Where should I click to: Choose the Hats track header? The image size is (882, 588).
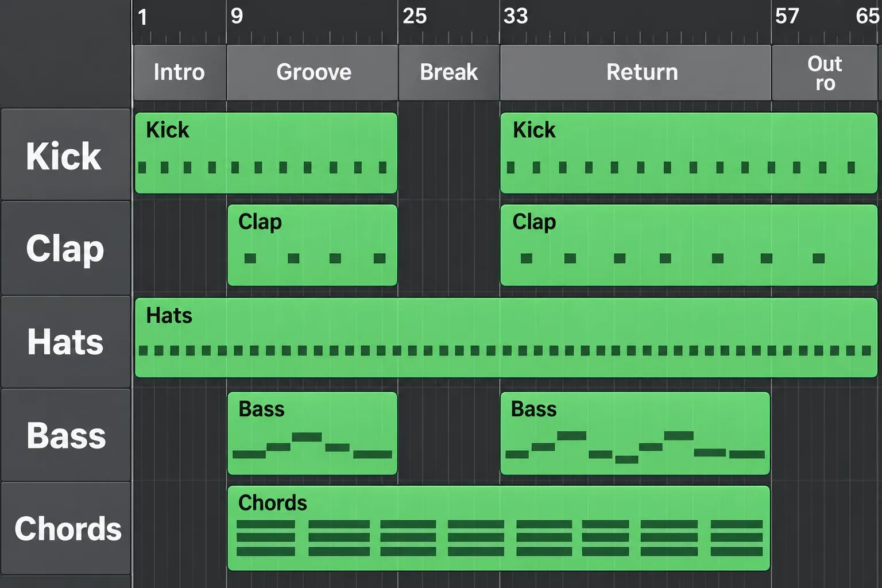click(x=65, y=342)
